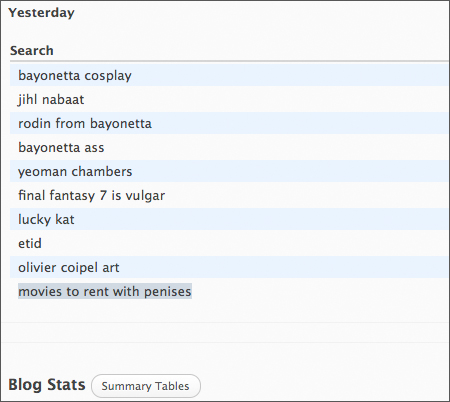This screenshot has height=402, width=450.
Task: Click highlighted 'movies to rent with penises' entry
Action: (105, 291)
